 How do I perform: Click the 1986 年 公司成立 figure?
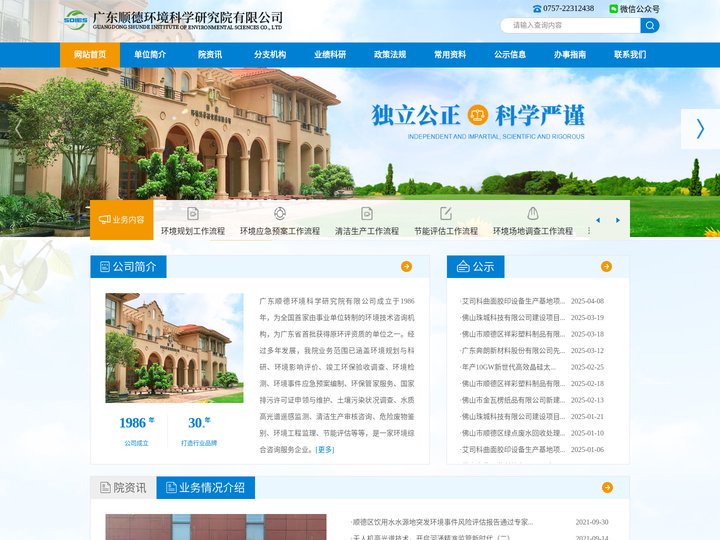pyautogui.click(x=136, y=431)
